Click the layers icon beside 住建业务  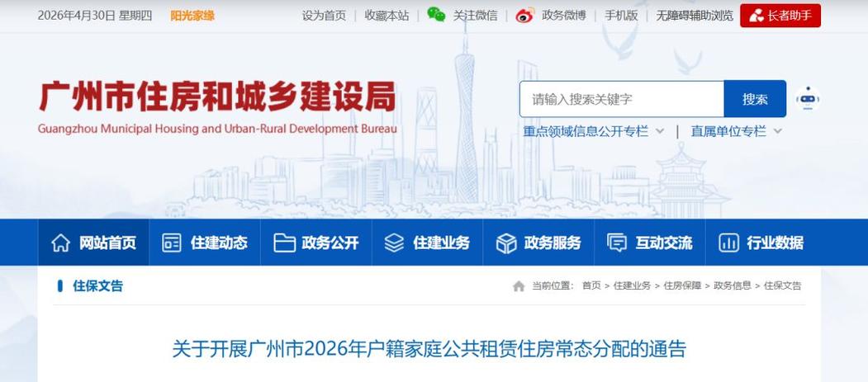pos(394,243)
